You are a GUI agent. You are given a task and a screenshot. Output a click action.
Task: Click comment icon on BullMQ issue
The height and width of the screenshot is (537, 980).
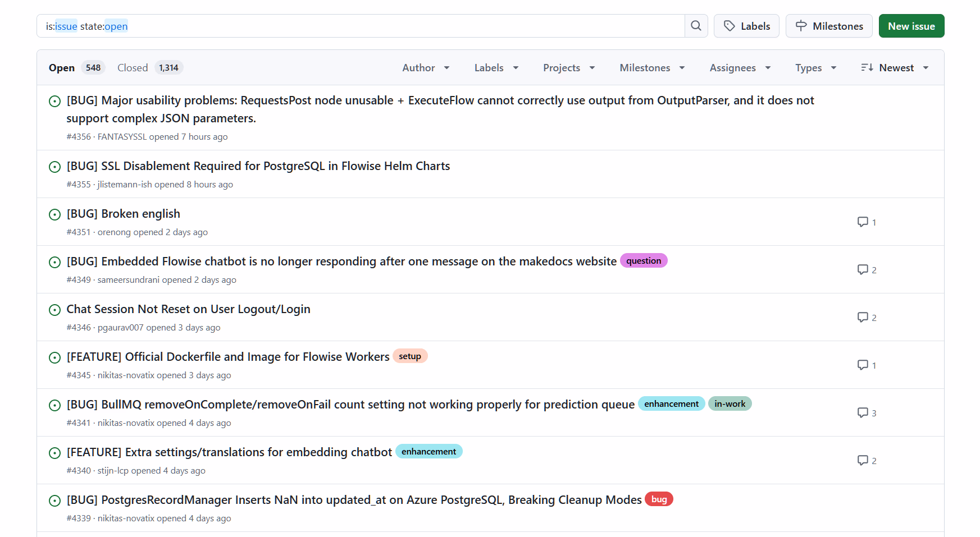click(866, 413)
